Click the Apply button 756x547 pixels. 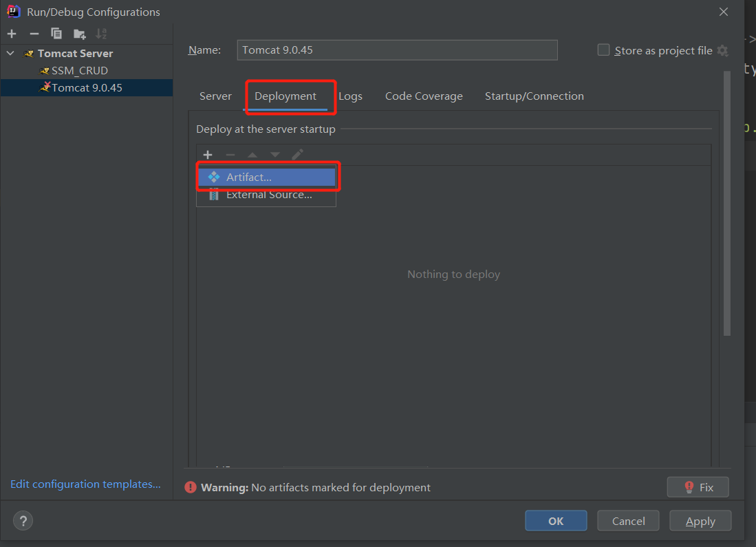click(x=700, y=521)
